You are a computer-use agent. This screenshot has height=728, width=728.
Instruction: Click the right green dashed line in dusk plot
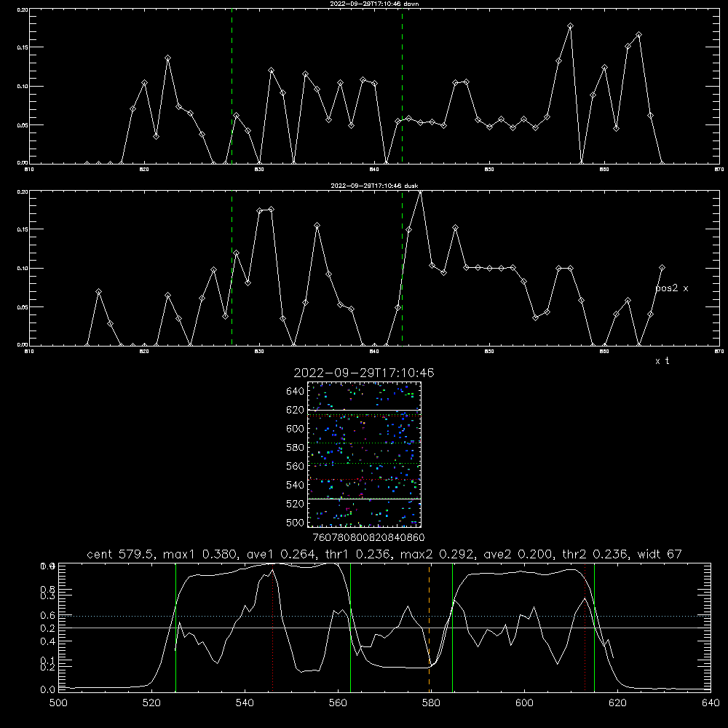tap(402, 268)
